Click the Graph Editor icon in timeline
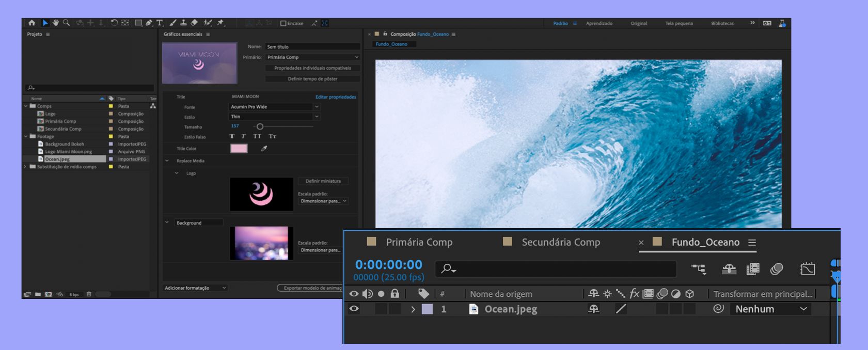Screen dimensions: 868x350 (x=808, y=268)
